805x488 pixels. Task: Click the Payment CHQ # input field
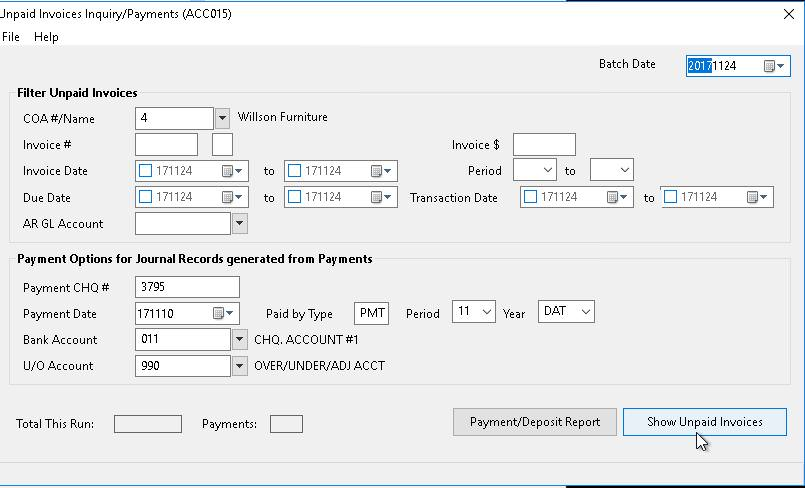[x=187, y=287]
